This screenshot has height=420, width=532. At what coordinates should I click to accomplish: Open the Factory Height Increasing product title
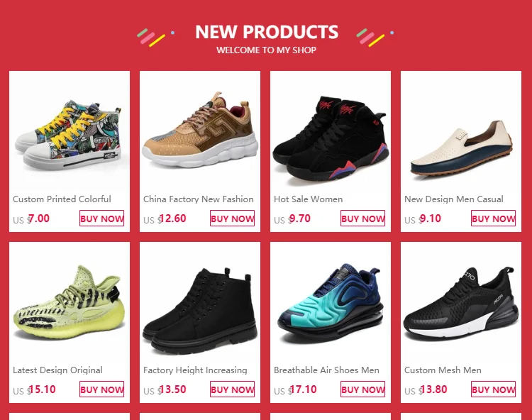(x=195, y=370)
